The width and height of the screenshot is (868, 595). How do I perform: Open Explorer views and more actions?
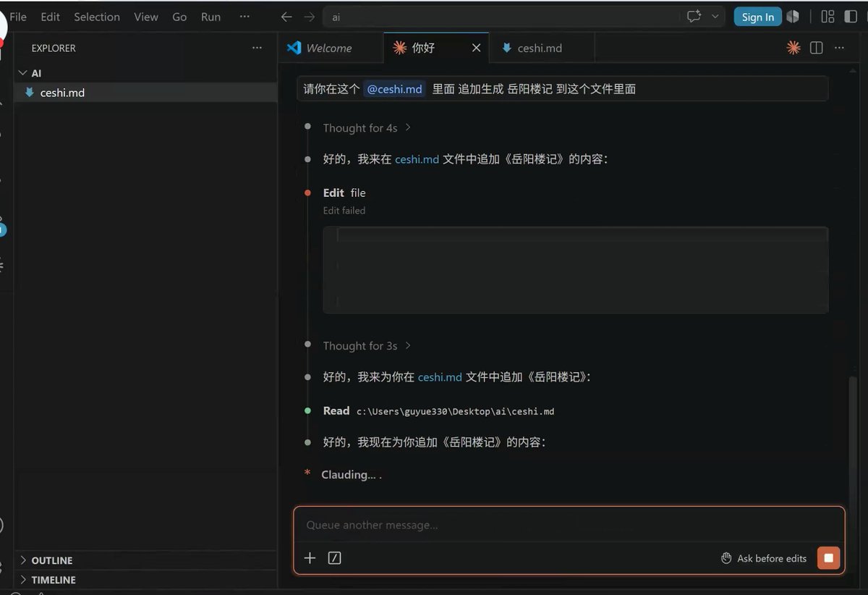pyautogui.click(x=257, y=48)
